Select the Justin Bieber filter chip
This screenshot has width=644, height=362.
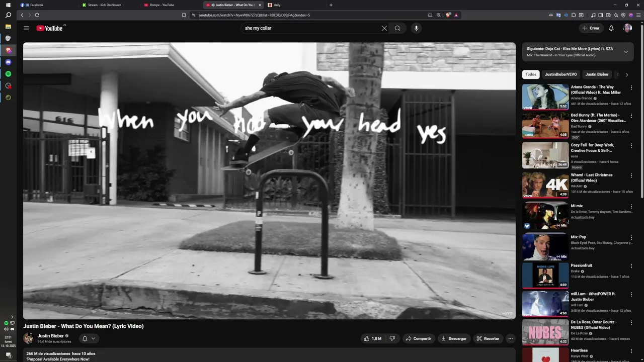[597, 74]
